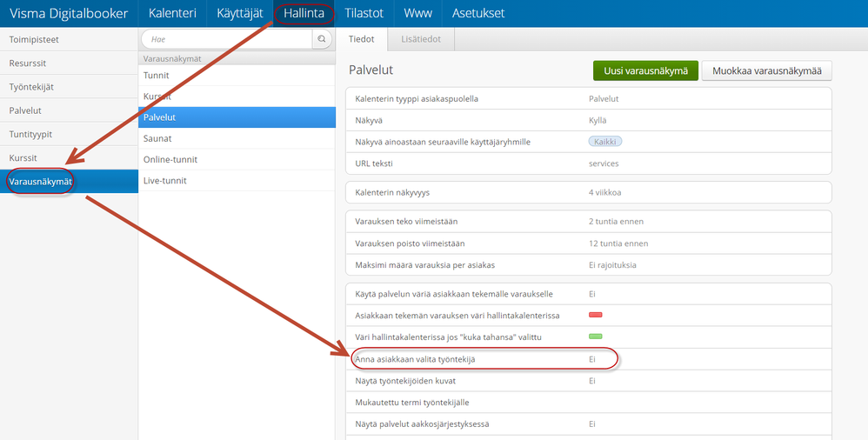This screenshot has width=868, height=440.
Task: Open Resurssit in the sidebar
Action: 70,63
